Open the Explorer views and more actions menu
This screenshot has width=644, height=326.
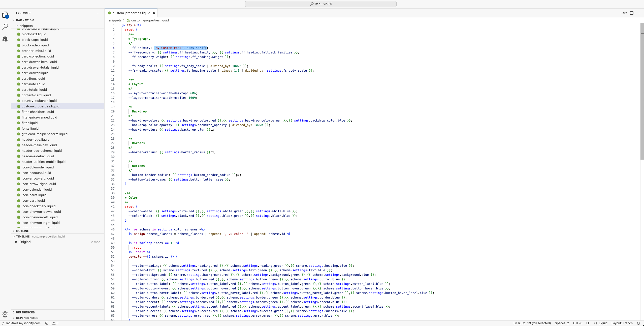[x=99, y=13]
